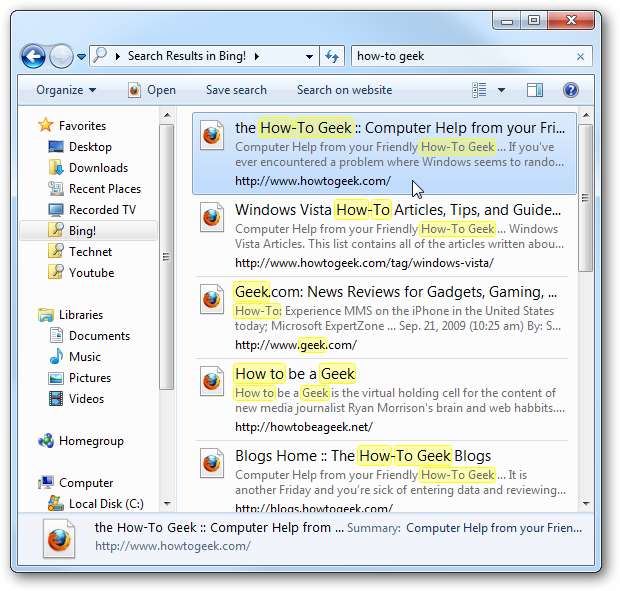Toggle the preview pane
Viewport: 620px width, 591px height.
click(x=535, y=90)
